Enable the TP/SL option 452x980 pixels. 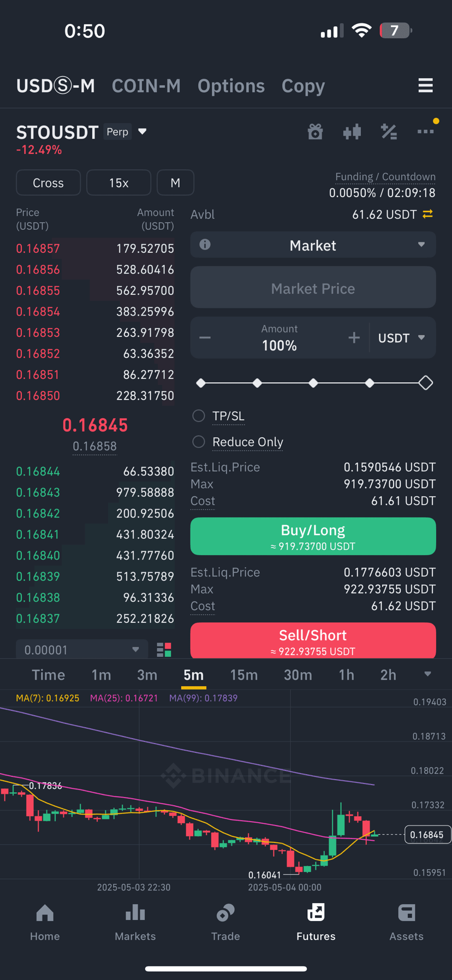point(199,416)
